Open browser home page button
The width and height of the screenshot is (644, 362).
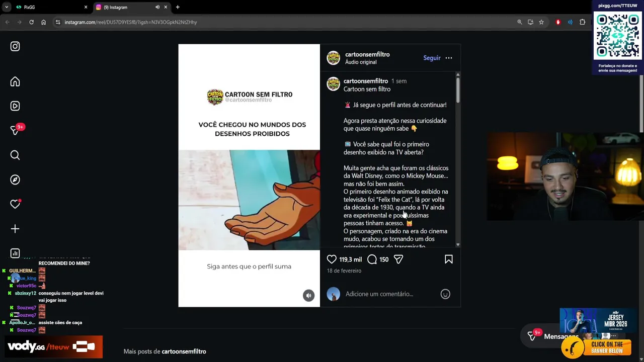[x=43, y=22]
